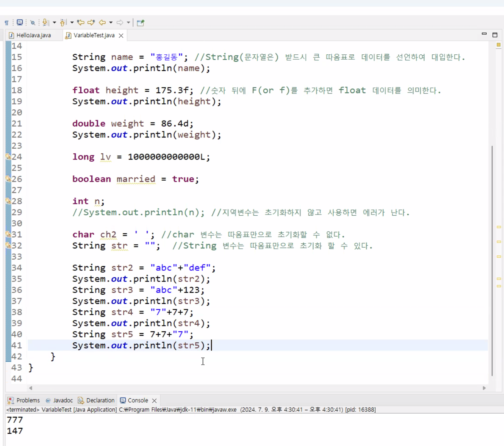Go to Previous Annotation arrow icon
This screenshot has width=504, height=446.
coord(64,22)
